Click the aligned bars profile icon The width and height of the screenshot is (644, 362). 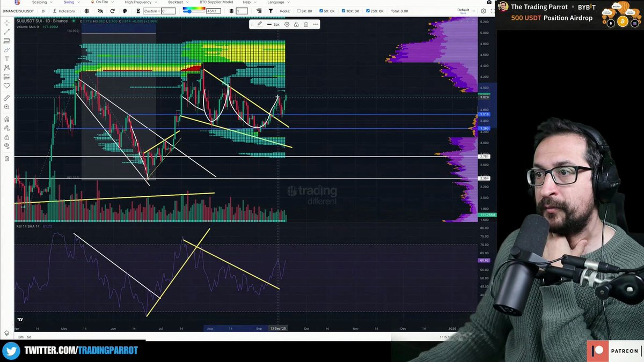click(258, 11)
